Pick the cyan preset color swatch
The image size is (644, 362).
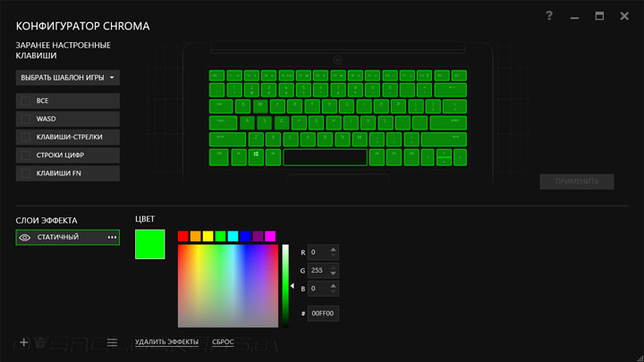233,236
